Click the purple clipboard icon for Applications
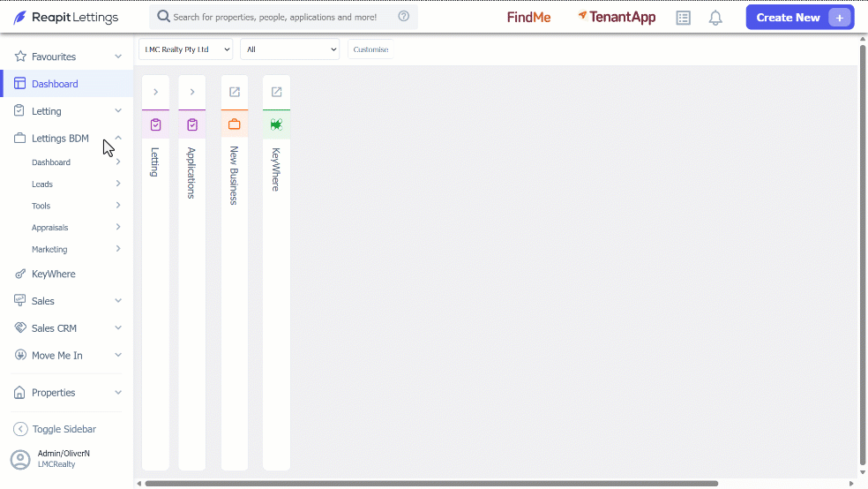 click(x=192, y=124)
